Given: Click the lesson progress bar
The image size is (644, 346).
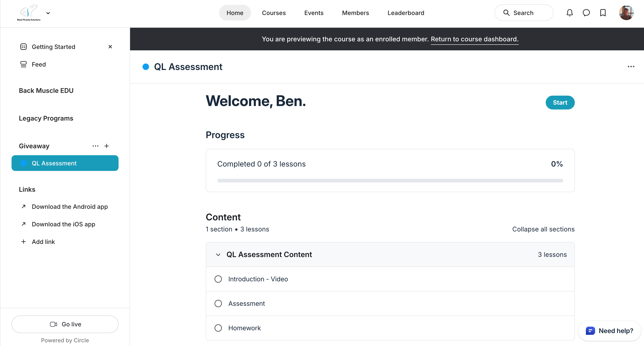Looking at the screenshot, I should point(390,181).
